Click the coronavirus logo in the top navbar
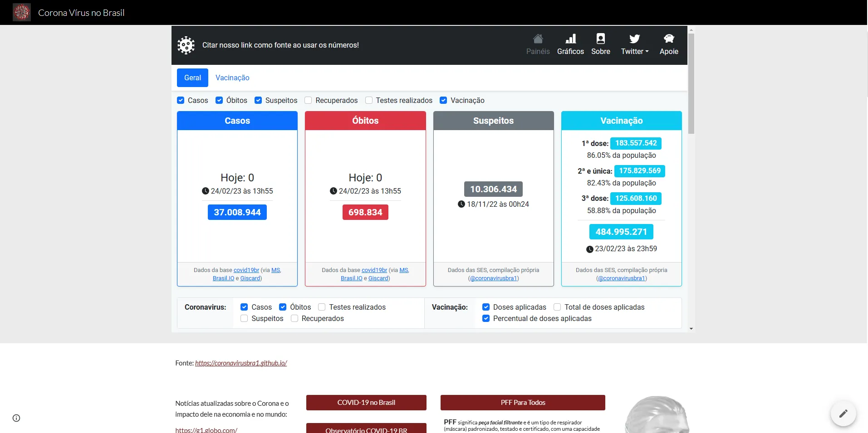This screenshot has height=433, width=868. (21, 12)
